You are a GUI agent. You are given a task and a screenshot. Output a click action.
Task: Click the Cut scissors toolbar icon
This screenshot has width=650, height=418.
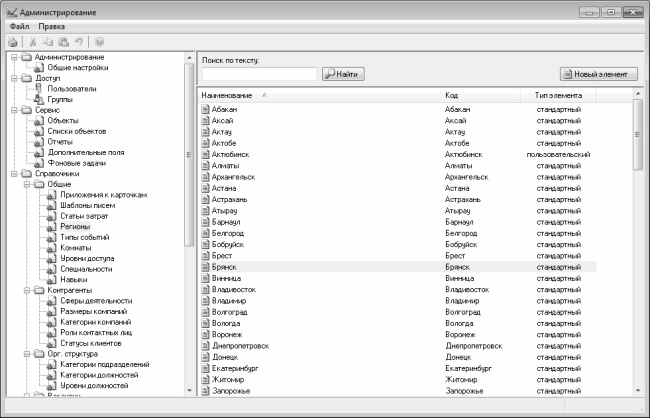point(33,42)
